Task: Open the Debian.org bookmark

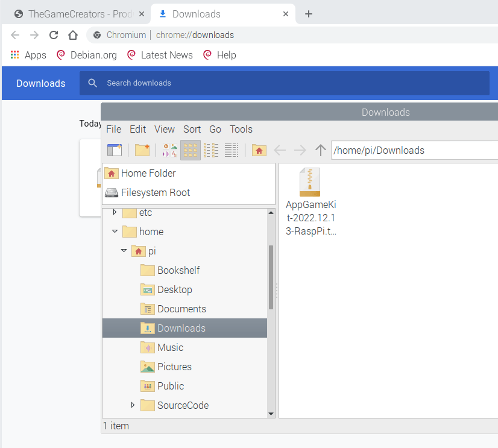Action: [x=86, y=55]
